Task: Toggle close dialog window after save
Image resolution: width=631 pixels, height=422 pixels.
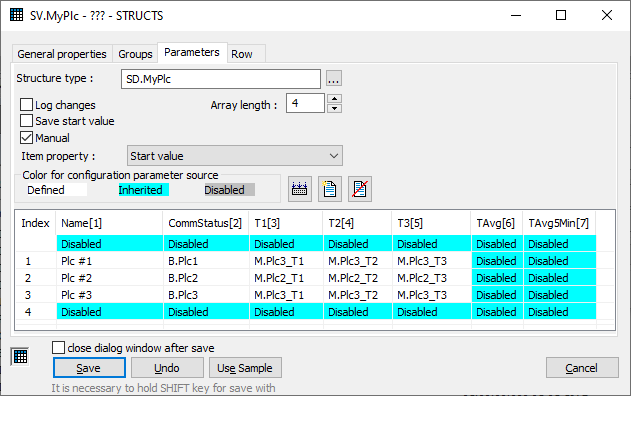Action: (x=58, y=347)
